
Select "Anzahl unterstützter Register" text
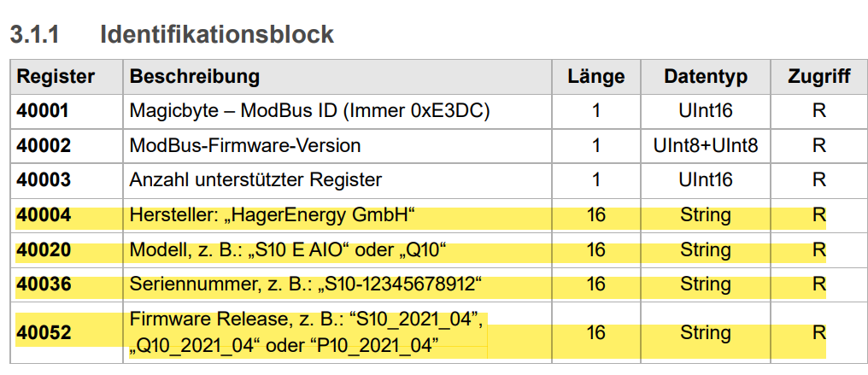pos(255,180)
